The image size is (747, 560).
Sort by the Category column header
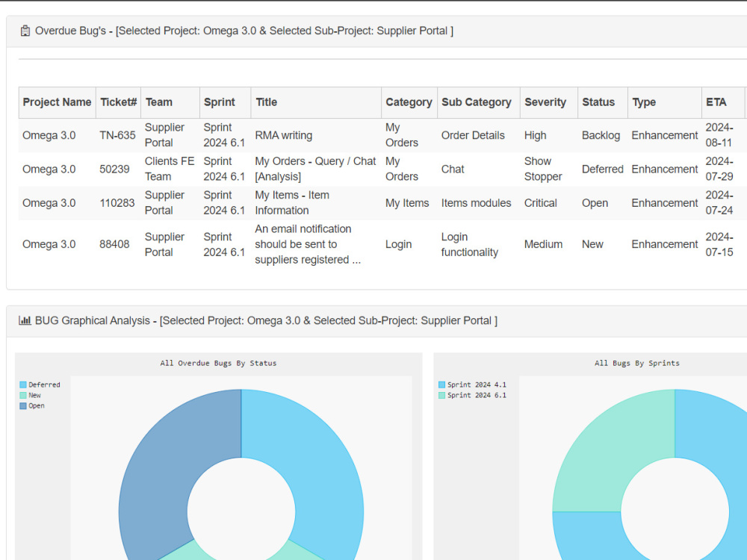click(x=409, y=102)
